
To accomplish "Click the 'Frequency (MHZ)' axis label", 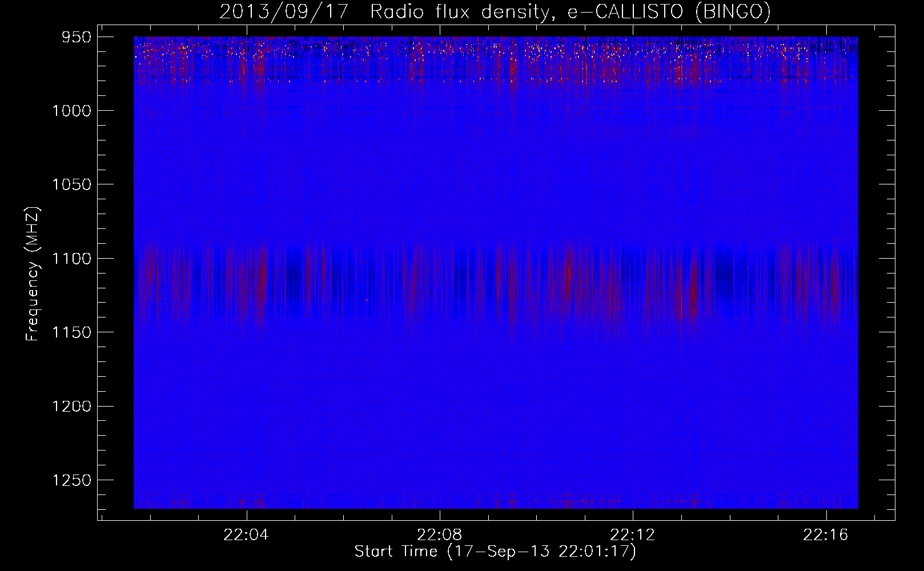I will pyautogui.click(x=34, y=274).
